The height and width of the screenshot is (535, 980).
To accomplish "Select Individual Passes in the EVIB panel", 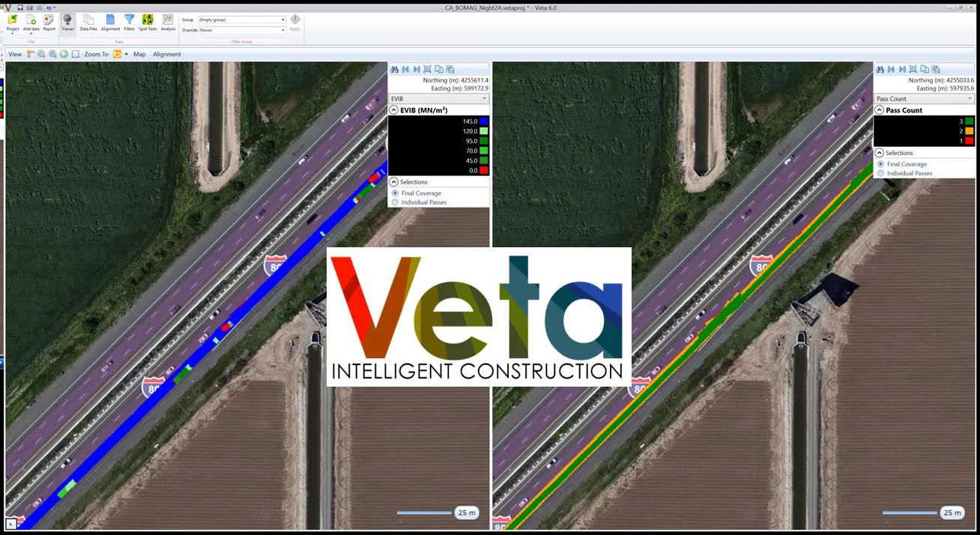I will (420, 202).
